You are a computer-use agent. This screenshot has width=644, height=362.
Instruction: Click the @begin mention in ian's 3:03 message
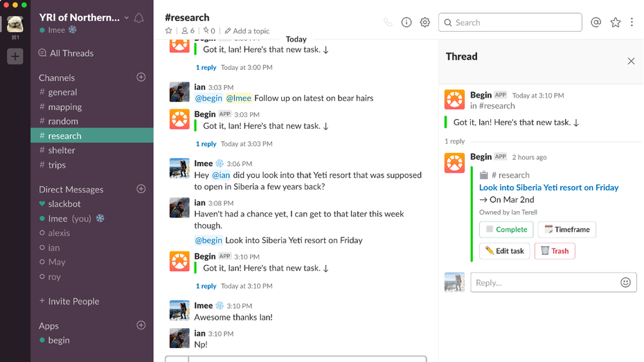point(208,98)
